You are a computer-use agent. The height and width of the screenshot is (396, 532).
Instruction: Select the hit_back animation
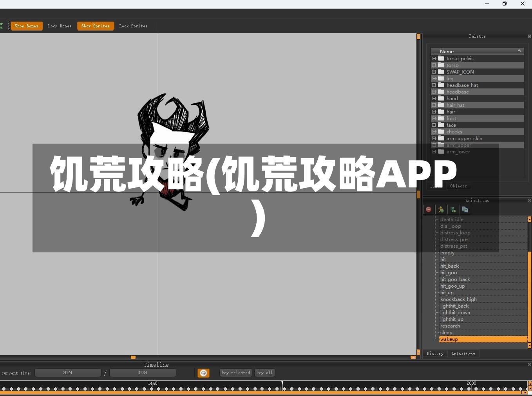coord(483,266)
